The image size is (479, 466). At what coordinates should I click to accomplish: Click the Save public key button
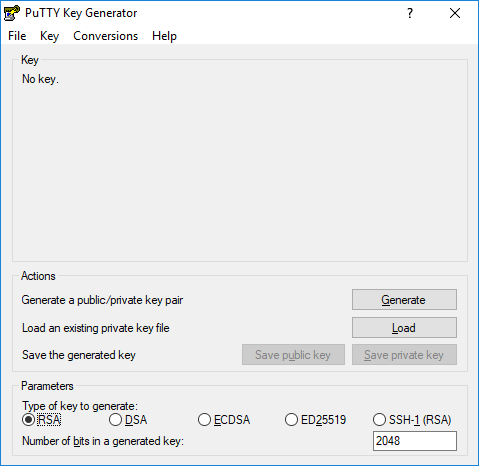(x=293, y=355)
